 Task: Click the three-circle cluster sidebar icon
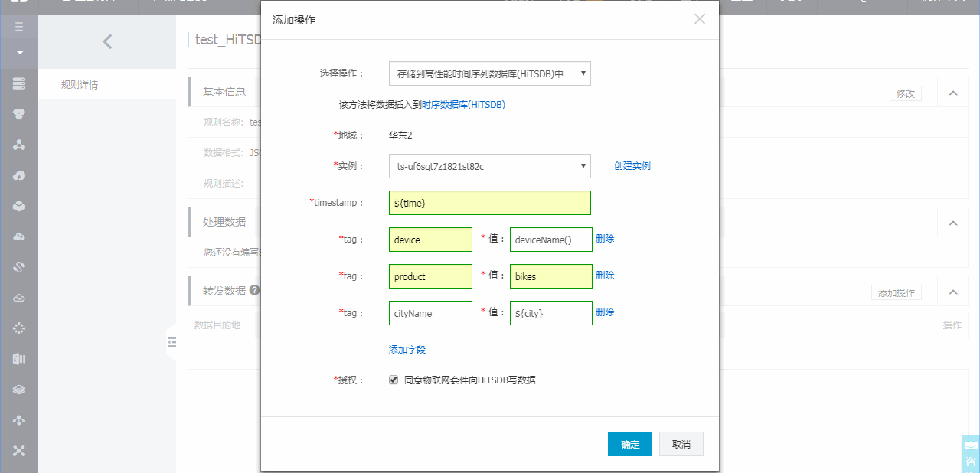pos(19,113)
